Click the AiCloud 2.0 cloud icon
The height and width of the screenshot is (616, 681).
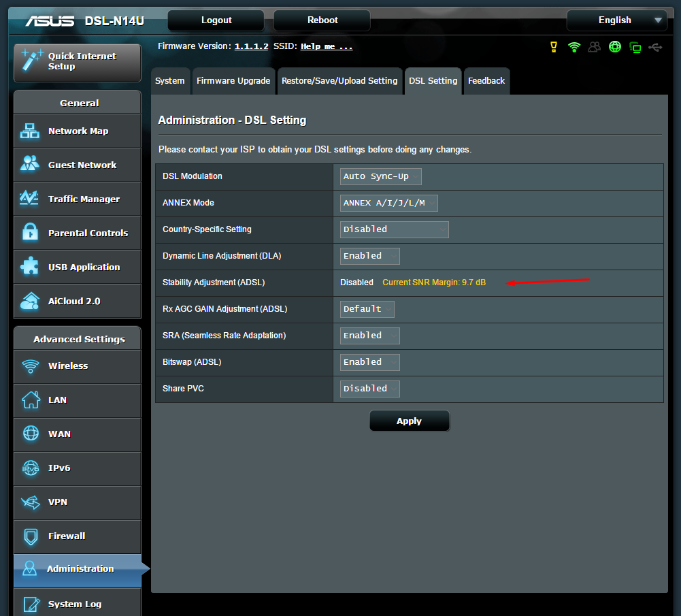pos(29,301)
